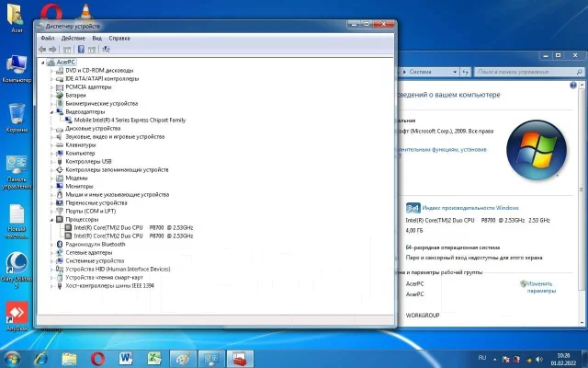Expand IDE ATA/ATAPI контроллеры node
The width and height of the screenshot is (588, 368).
[51, 79]
